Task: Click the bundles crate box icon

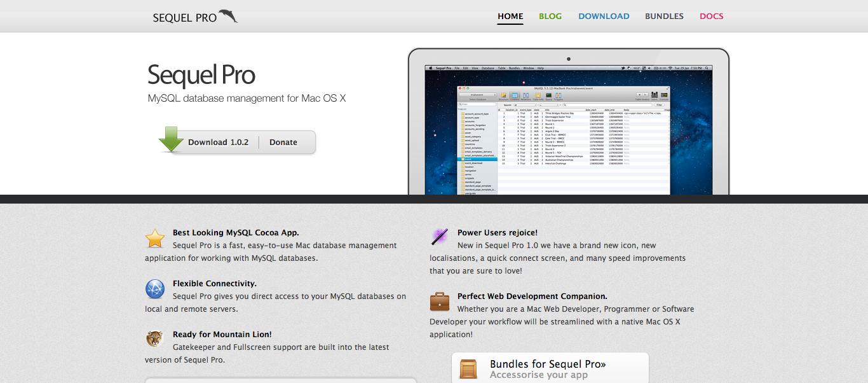Action: 468,370
